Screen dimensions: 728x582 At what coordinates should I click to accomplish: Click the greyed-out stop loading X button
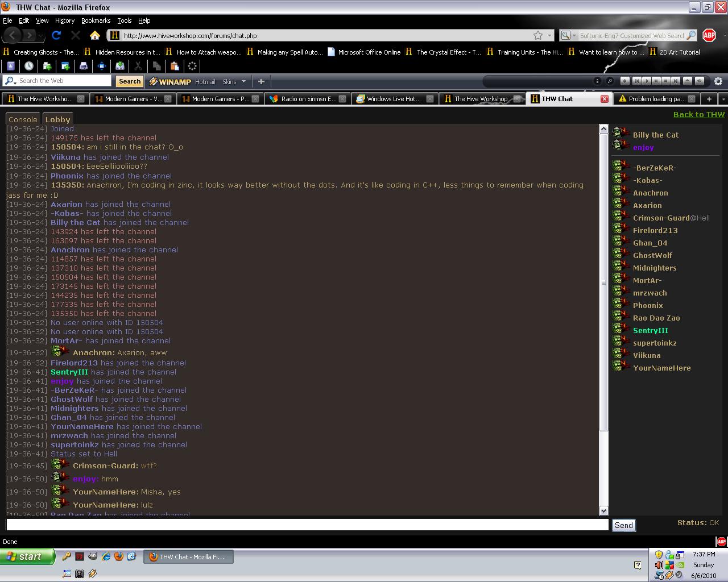(x=76, y=35)
